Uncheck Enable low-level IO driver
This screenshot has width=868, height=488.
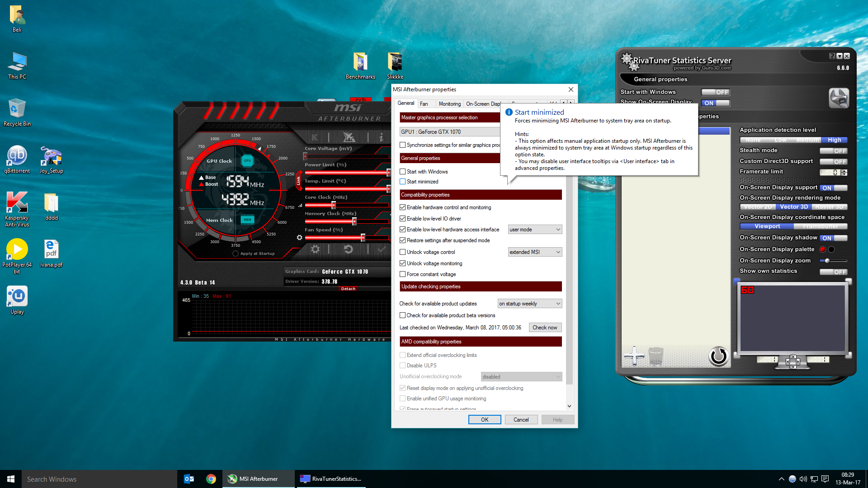[x=402, y=219]
